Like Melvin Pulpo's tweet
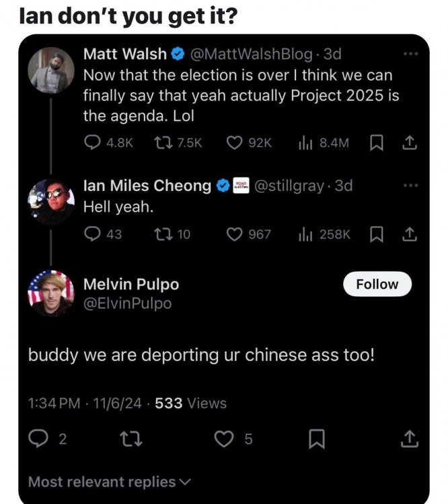 point(223,439)
